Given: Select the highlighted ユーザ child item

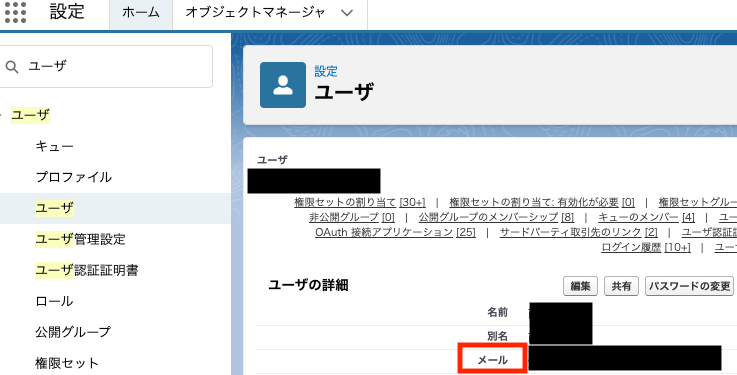Looking at the screenshot, I should [x=55, y=208].
